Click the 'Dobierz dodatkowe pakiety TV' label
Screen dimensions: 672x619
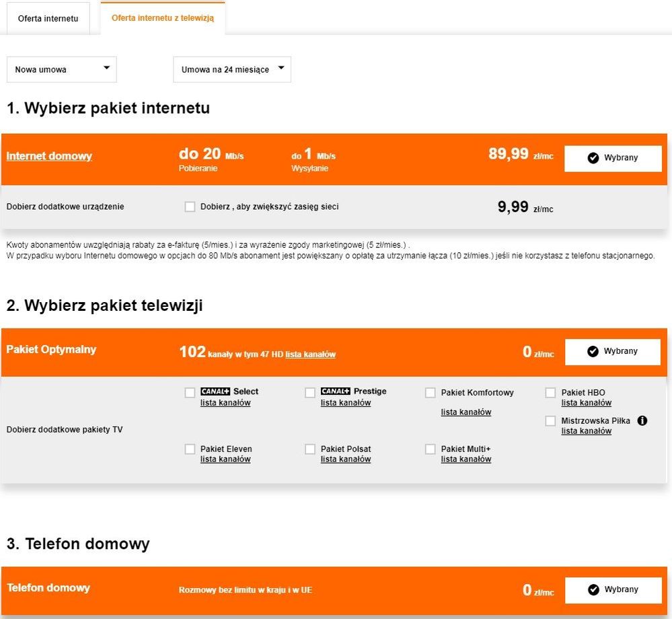(65, 429)
